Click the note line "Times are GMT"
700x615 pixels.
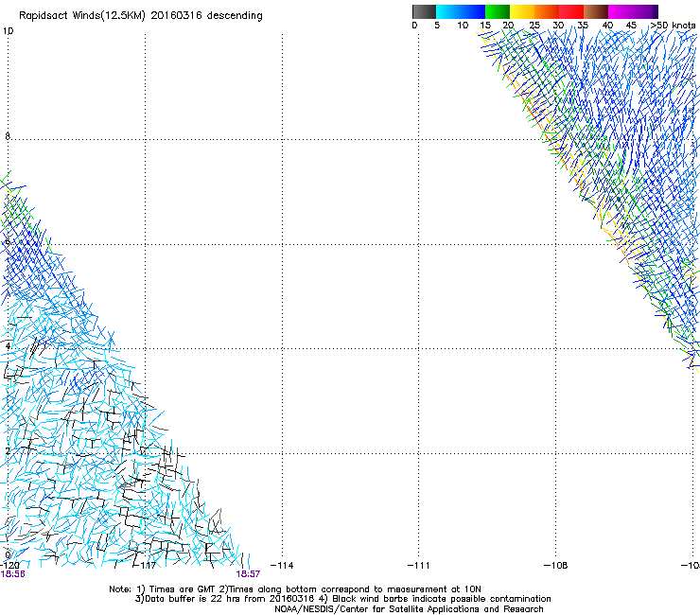click(182, 589)
